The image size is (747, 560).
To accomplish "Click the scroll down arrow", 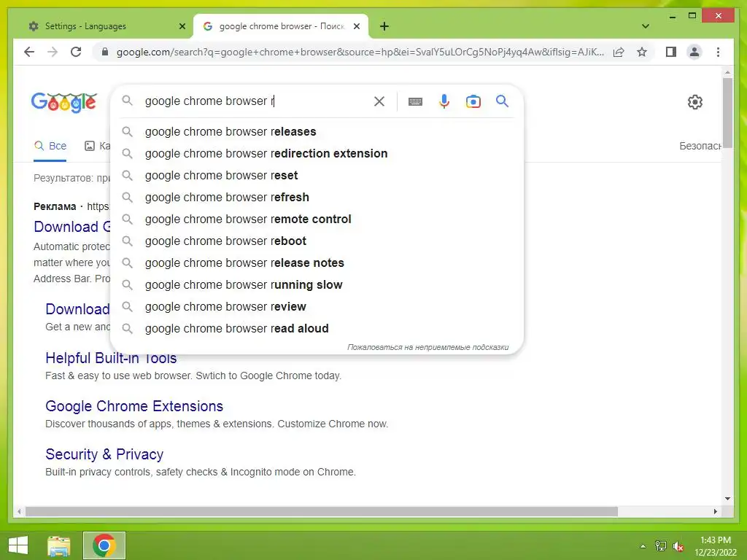I will coord(727,499).
